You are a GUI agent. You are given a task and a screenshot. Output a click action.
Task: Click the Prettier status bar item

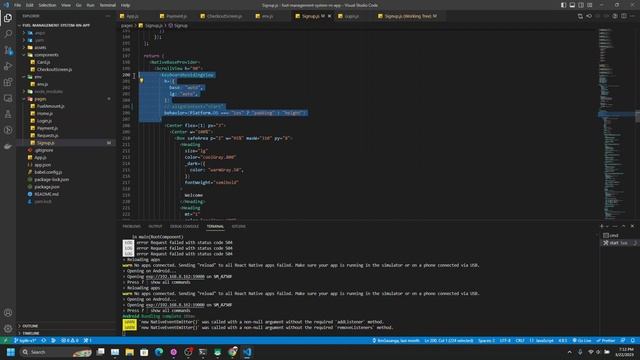606,340
